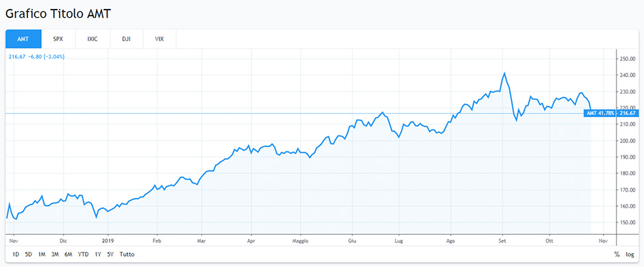The height and width of the screenshot is (267, 644).
Task: Set range to 1D
Action: point(16,254)
